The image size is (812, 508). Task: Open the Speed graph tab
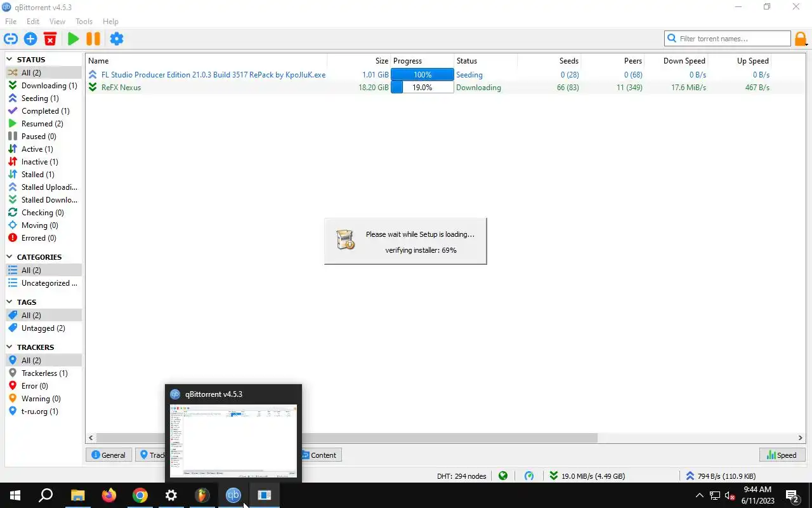click(x=782, y=455)
